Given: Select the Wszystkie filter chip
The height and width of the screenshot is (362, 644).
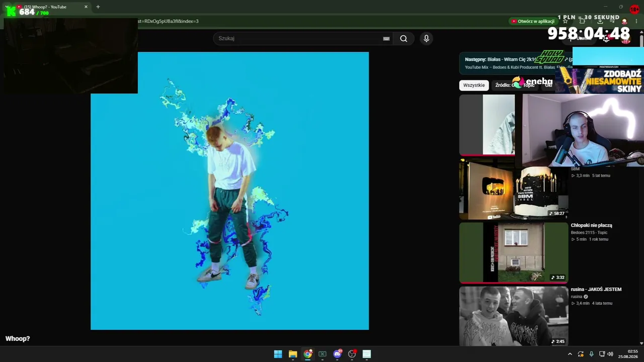Looking at the screenshot, I should (x=474, y=85).
